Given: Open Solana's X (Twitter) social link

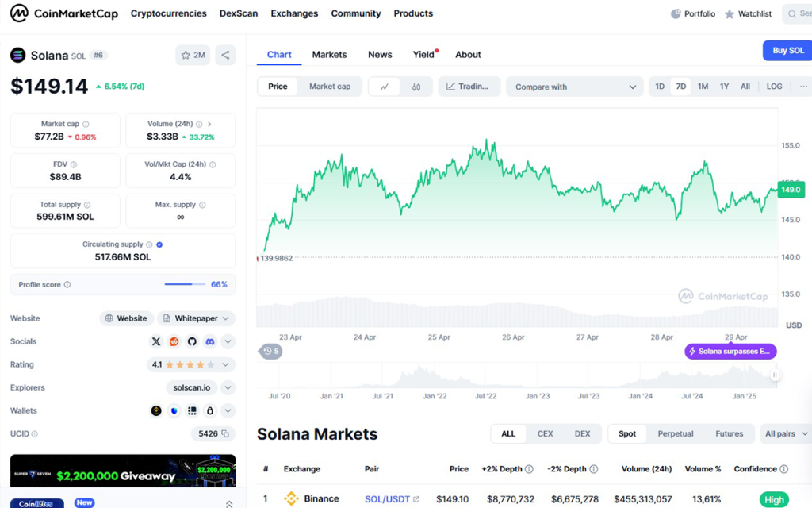Looking at the screenshot, I should tap(156, 341).
